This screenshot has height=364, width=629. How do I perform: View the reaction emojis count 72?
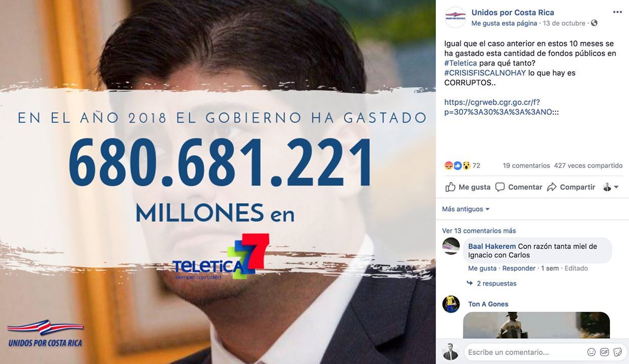(x=463, y=165)
